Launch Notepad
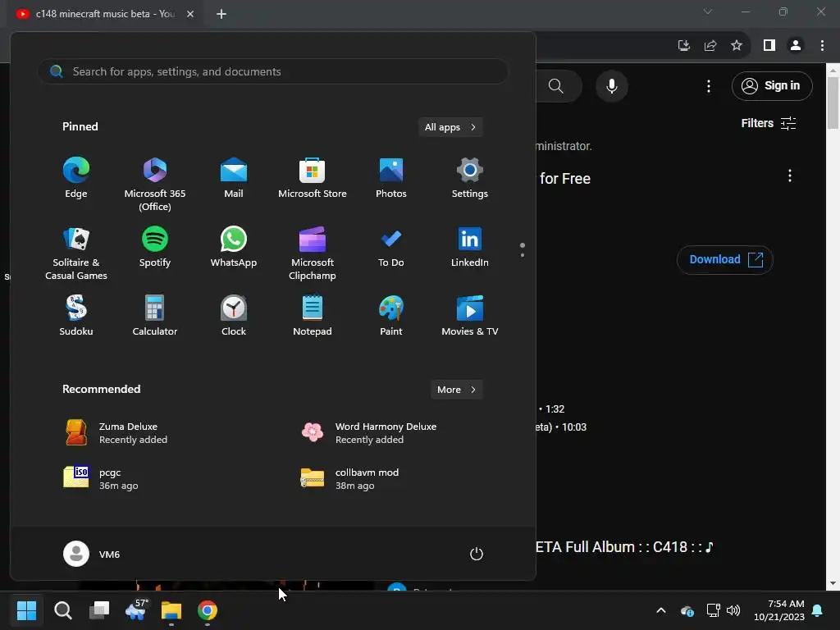This screenshot has height=630, width=840. click(313, 316)
